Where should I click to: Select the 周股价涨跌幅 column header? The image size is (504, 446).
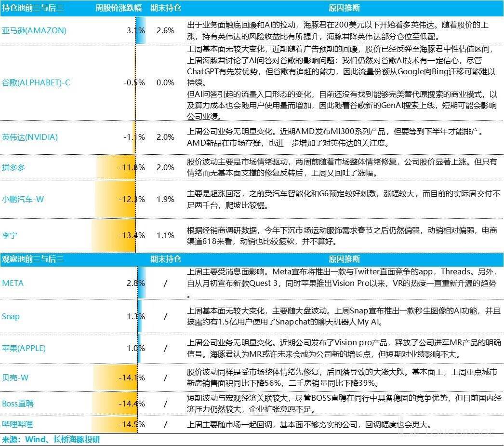point(118,8)
